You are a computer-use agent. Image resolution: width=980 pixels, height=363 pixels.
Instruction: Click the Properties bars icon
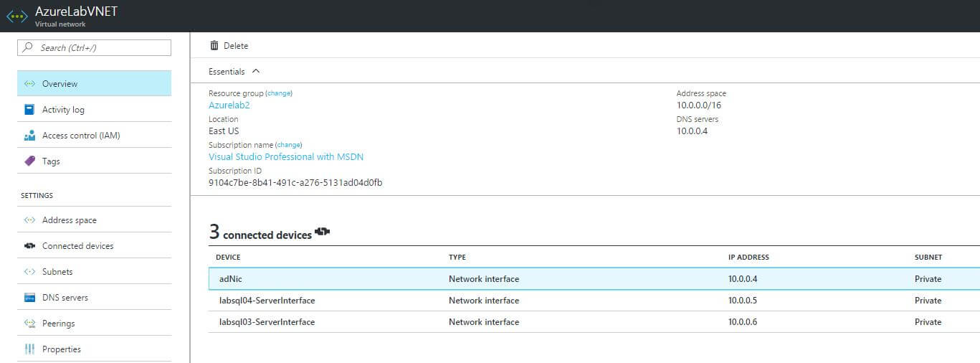tap(29, 349)
